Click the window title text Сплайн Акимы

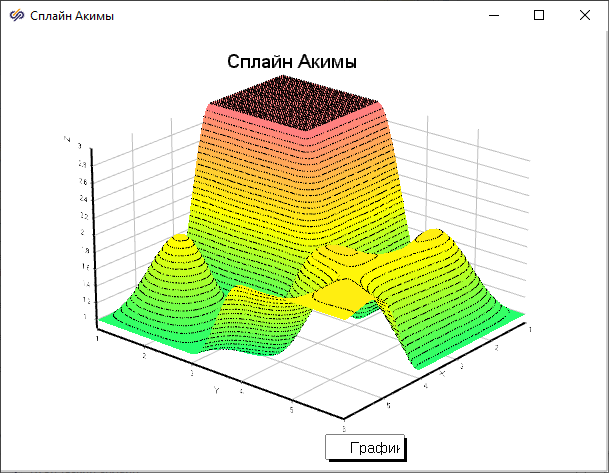click(72, 15)
